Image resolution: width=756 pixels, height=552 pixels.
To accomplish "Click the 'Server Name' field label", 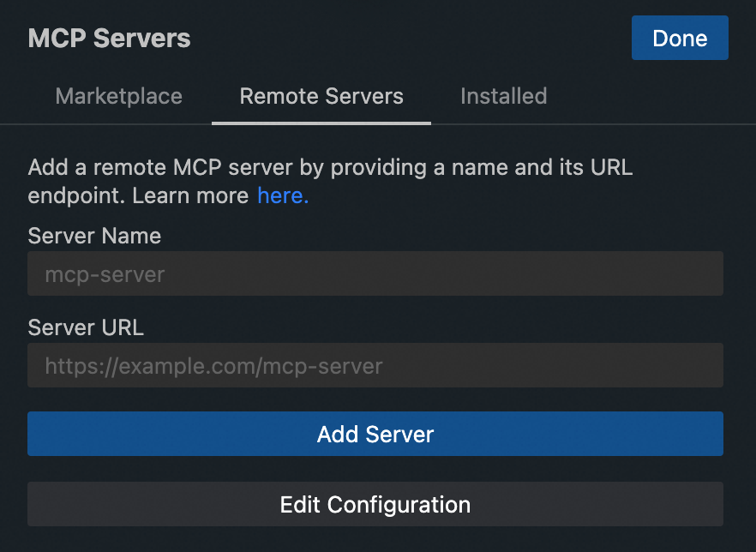I will point(94,236).
